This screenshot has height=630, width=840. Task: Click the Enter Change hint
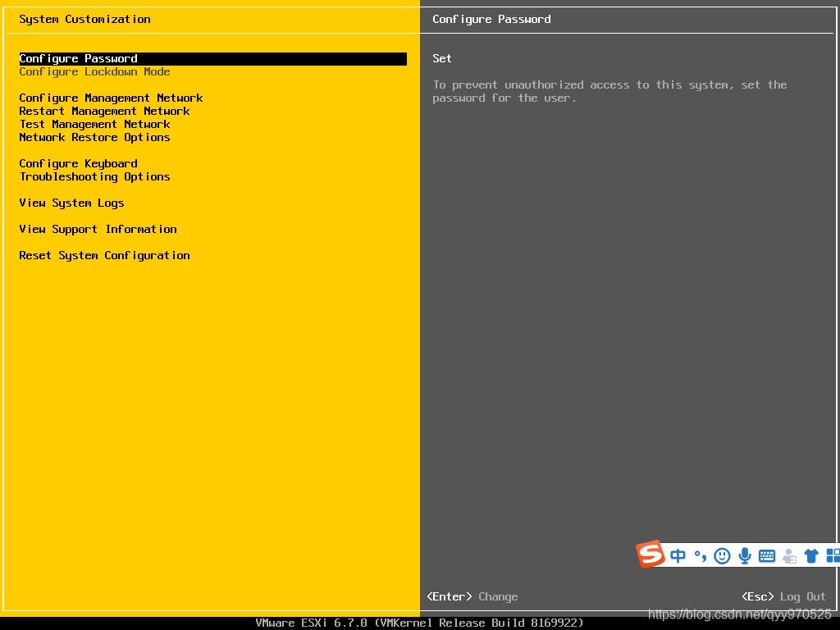(472, 597)
